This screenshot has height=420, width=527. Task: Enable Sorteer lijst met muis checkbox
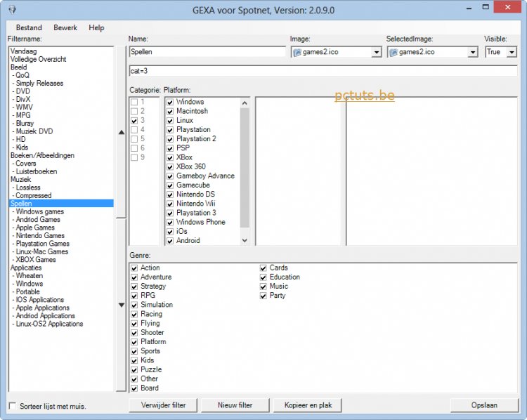click(13, 406)
